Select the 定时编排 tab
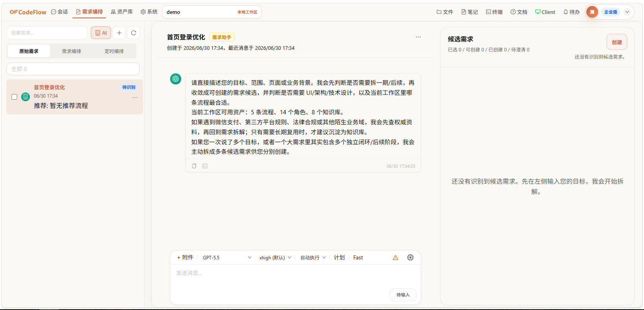644x310 pixels. tap(114, 51)
